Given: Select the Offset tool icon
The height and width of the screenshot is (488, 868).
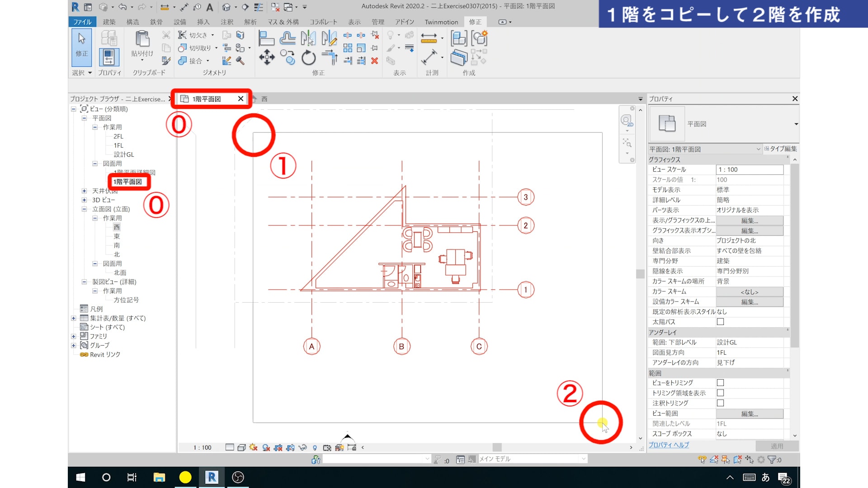Looking at the screenshot, I should (x=288, y=38).
